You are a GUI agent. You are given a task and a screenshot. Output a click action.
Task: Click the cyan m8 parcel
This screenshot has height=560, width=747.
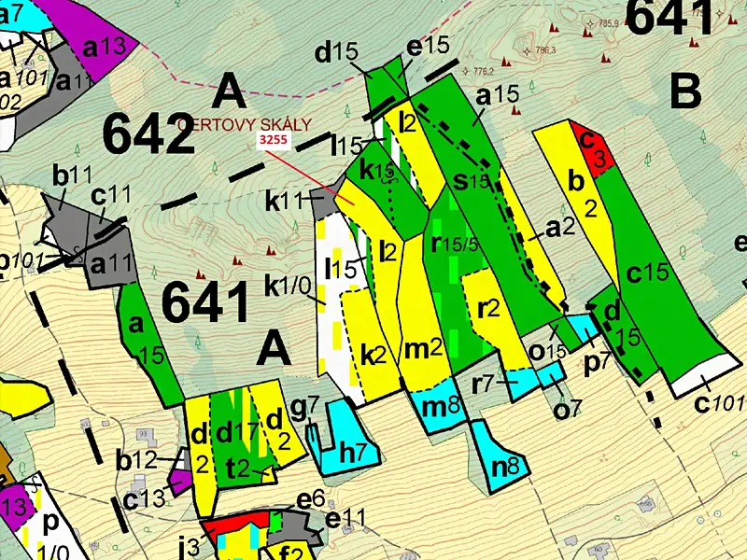(x=439, y=405)
